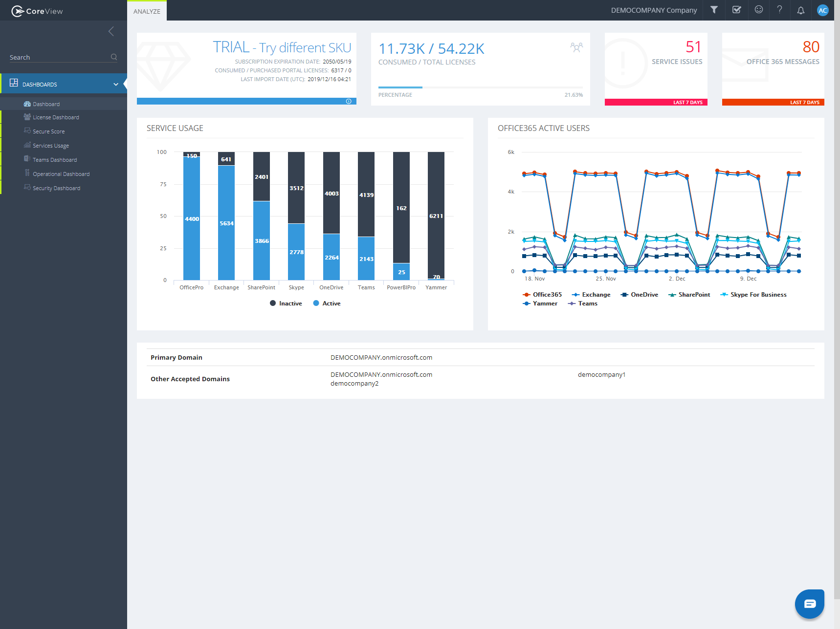Click the CoreView logo
Image resolution: width=840 pixels, height=629 pixels.
click(x=37, y=11)
